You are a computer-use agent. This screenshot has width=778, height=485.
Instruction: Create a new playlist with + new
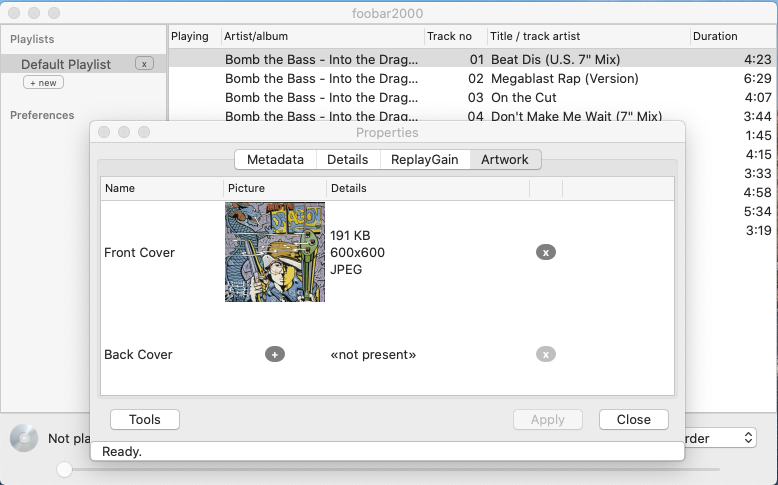click(44, 82)
